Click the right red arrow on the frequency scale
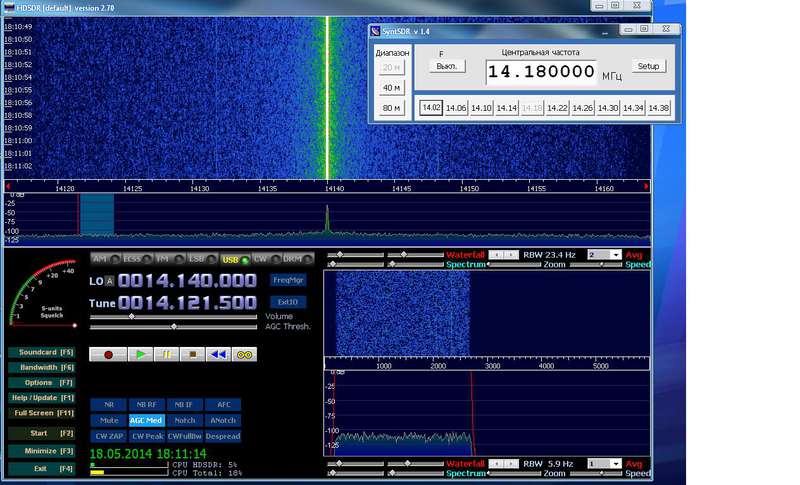800x485 pixels. [646, 187]
